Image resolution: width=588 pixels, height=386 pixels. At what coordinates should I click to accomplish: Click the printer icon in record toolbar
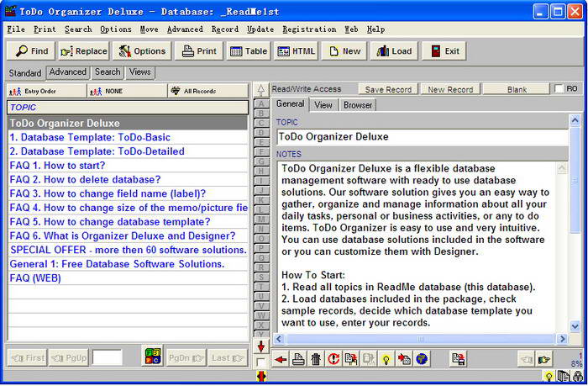coord(298,359)
